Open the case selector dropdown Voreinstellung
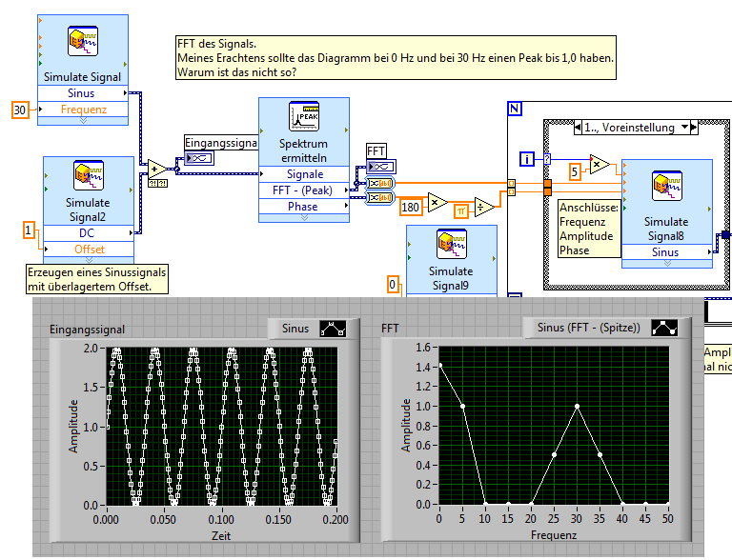Viewport: 732px width, 560px height. 684,127
